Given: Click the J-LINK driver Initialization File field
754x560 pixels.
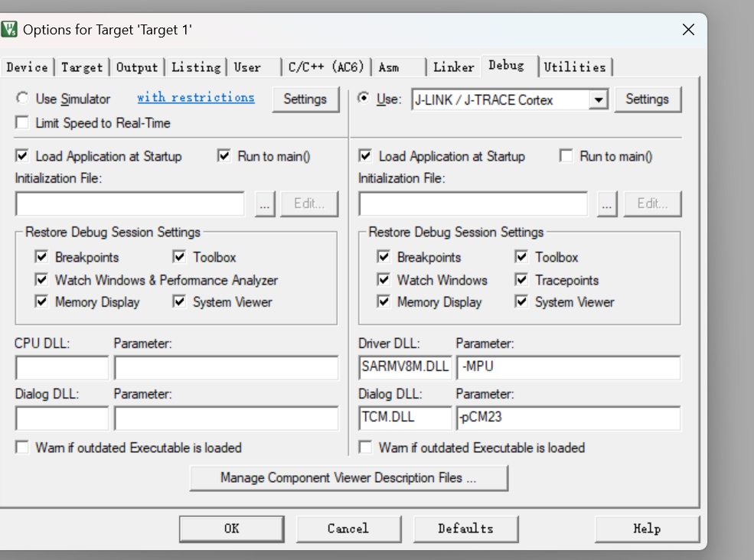Looking at the screenshot, I should [473, 203].
